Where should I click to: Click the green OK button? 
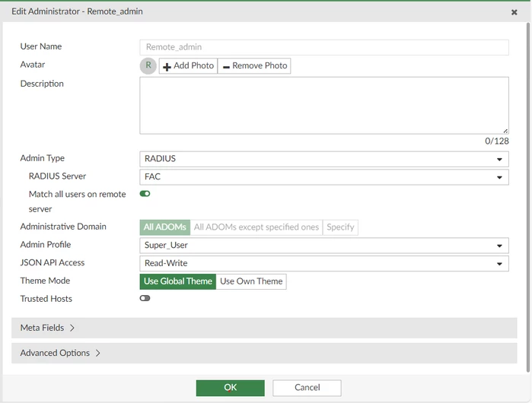pos(231,388)
